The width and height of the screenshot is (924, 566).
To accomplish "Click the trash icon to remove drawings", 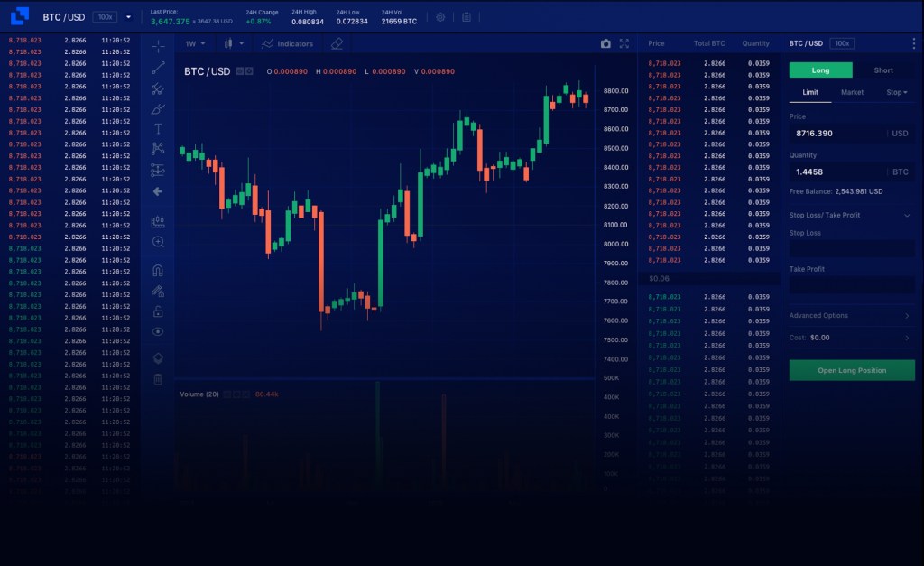I will [x=158, y=379].
